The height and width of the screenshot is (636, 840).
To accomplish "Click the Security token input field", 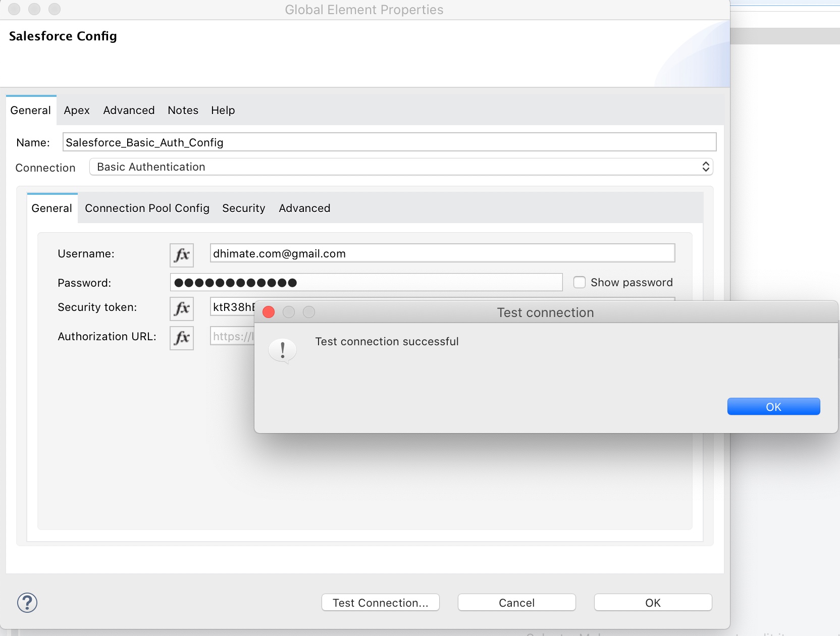I will (232, 307).
